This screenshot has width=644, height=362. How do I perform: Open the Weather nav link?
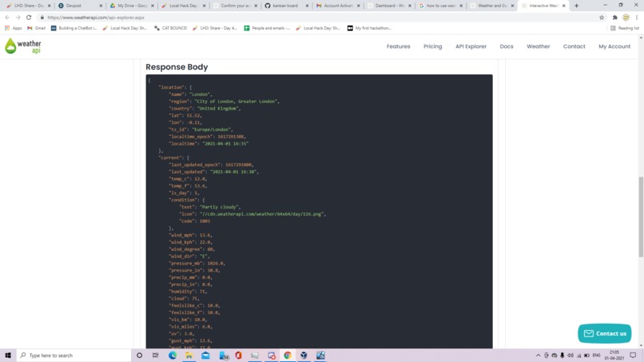click(538, 46)
